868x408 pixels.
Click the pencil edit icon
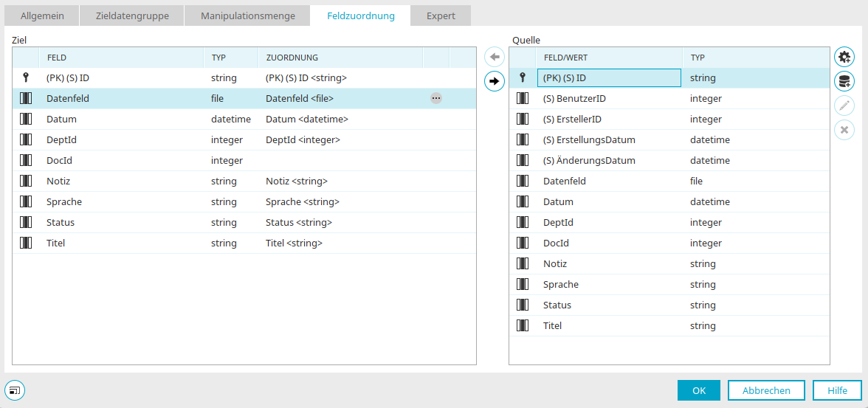(844, 106)
